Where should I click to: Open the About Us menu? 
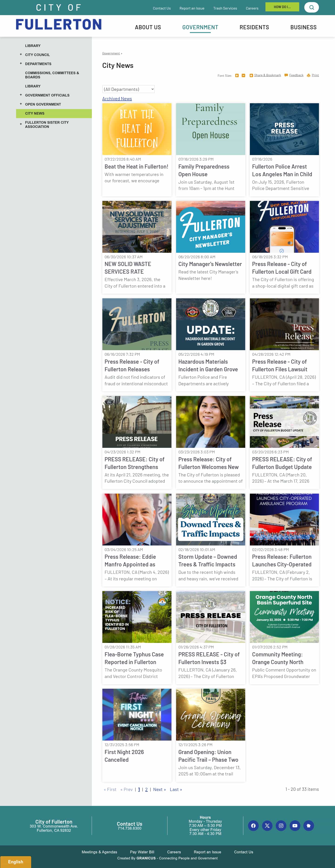tap(148, 27)
